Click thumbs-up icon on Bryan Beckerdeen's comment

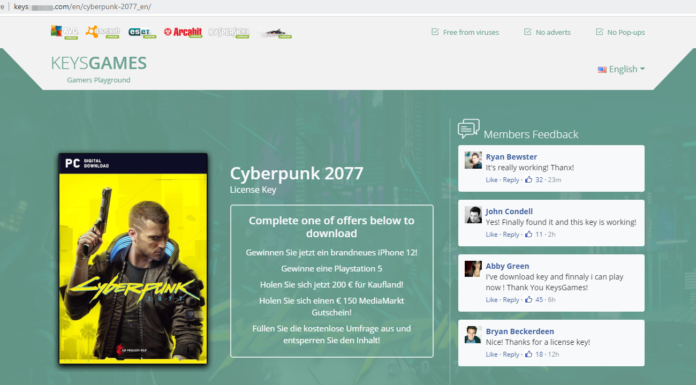[x=529, y=354]
